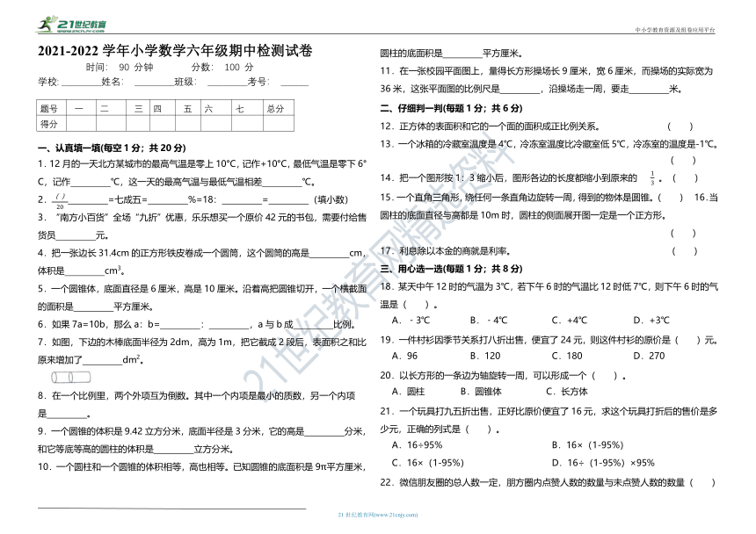The width and height of the screenshot is (756, 534).
Task: Click the blank before 平方厘米 in question 5
Action: click(93, 307)
